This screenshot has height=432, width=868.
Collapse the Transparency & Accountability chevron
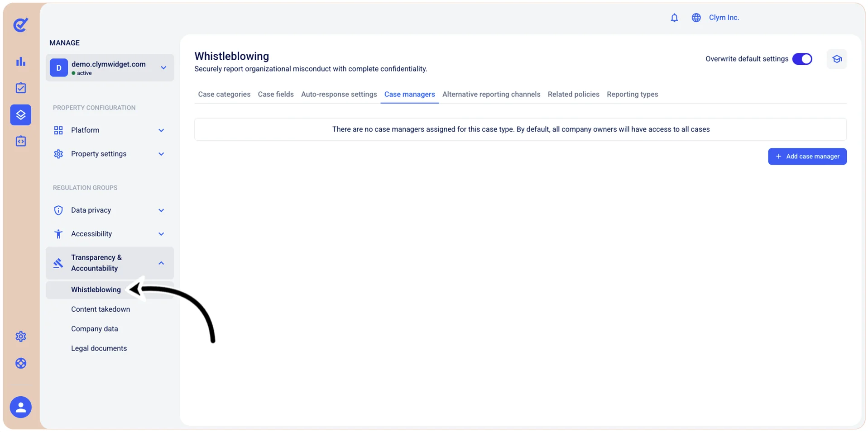click(161, 263)
